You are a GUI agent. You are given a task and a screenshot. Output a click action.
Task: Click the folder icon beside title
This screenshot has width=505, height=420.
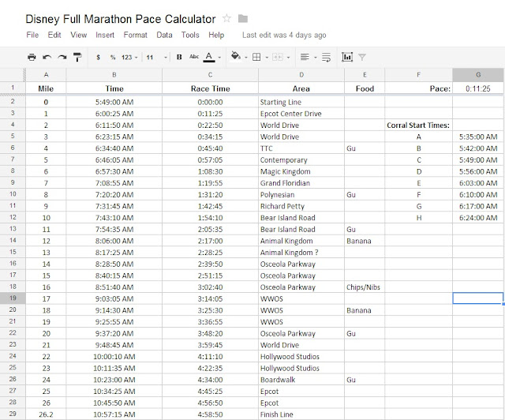pyautogui.click(x=243, y=19)
